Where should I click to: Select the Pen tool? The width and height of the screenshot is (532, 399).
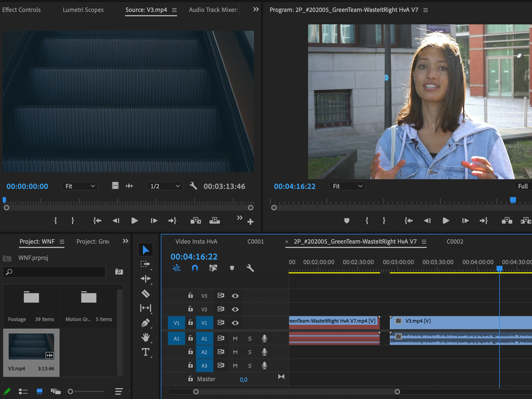(x=146, y=323)
